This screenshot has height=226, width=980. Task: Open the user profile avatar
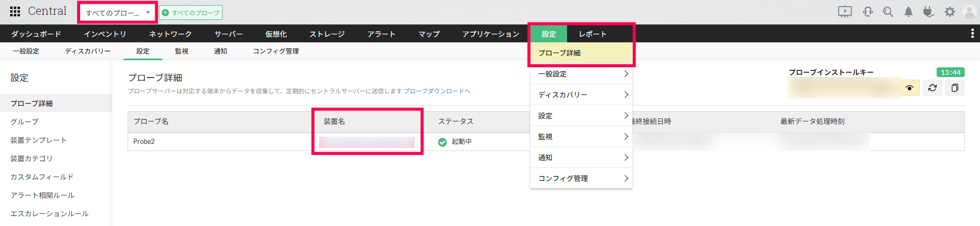[x=969, y=12]
